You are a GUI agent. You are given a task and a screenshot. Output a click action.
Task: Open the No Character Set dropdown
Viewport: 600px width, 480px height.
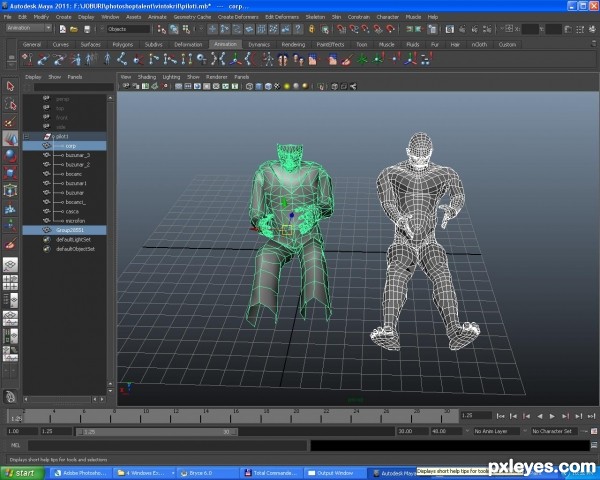pyautogui.click(x=554, y=431)
